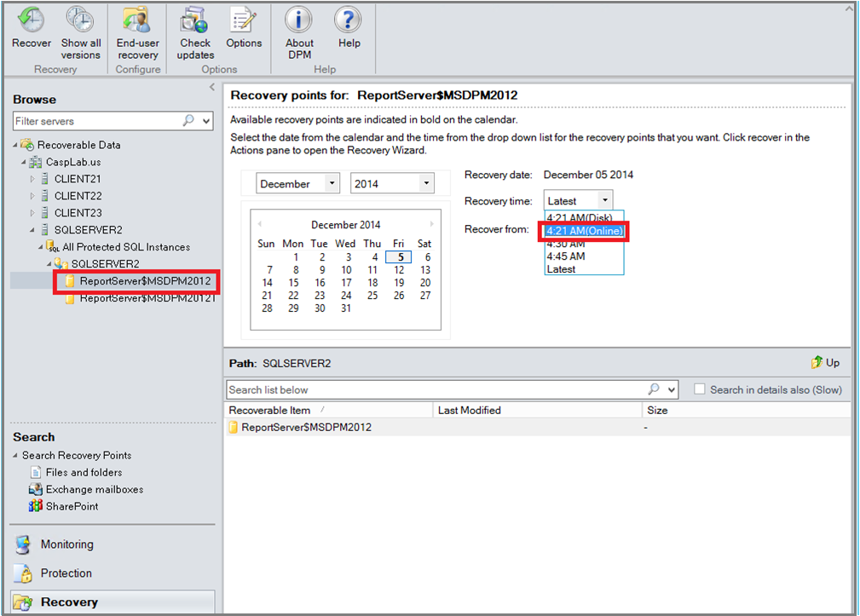Open Help from the ribbon

click(x=348, y=26)
